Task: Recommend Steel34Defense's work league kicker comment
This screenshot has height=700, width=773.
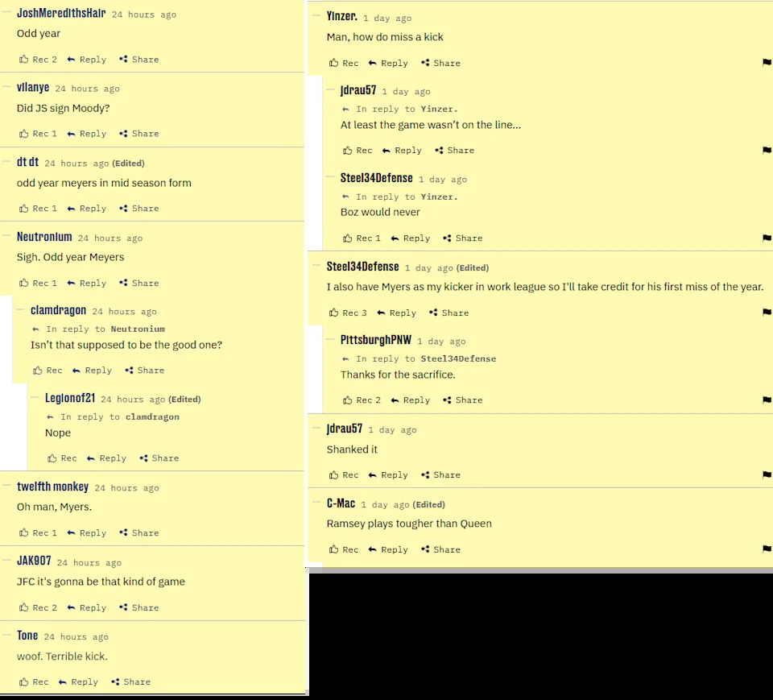Action: (348, 313)
